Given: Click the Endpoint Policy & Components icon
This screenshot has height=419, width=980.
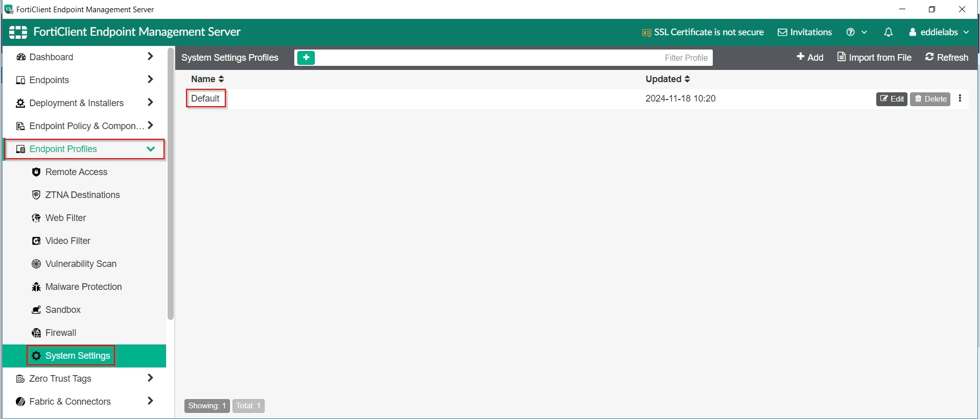Looking at the screenshot, I should pyautogui.click(x=21, y=126).
